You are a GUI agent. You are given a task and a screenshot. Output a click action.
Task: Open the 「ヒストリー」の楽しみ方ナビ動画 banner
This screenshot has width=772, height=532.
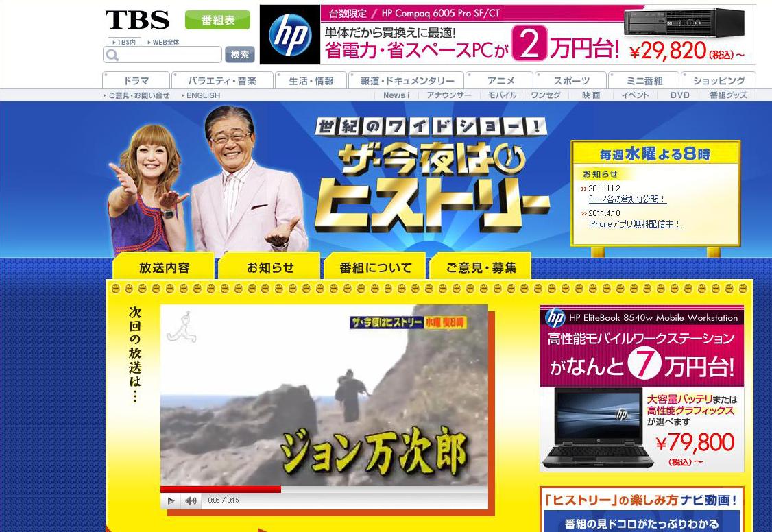(642, 509)
